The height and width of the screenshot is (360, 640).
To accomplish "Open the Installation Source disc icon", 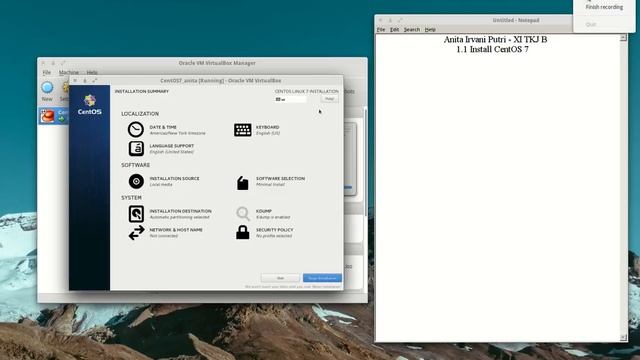I will pyautogui.click(x=136, y=181).
